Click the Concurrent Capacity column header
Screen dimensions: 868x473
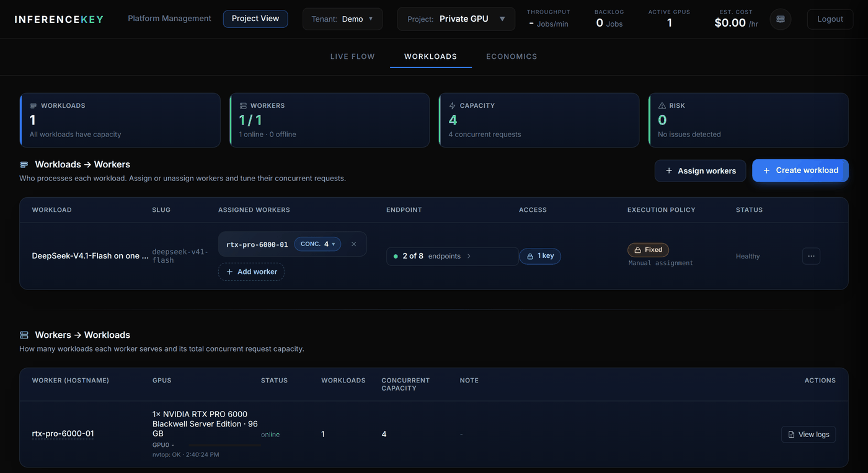(x=405, y=384)
